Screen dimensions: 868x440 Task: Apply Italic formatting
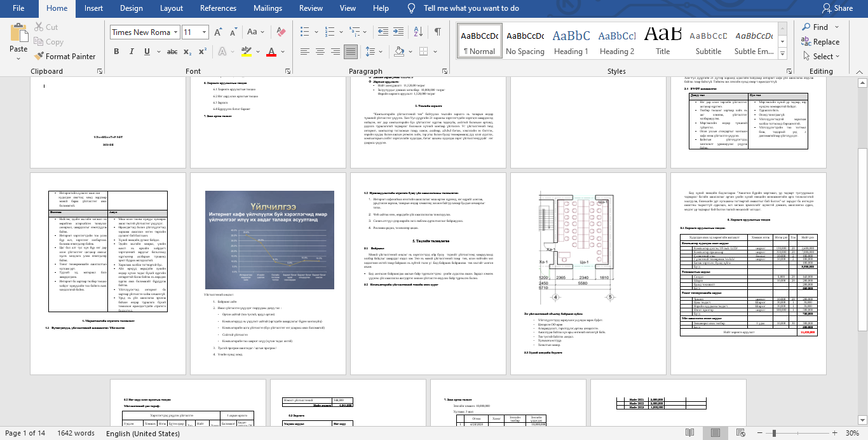tap(132, 52)
